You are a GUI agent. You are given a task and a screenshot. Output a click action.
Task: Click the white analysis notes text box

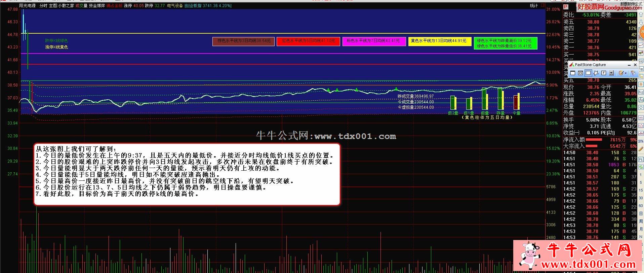[x=187, y=174]
